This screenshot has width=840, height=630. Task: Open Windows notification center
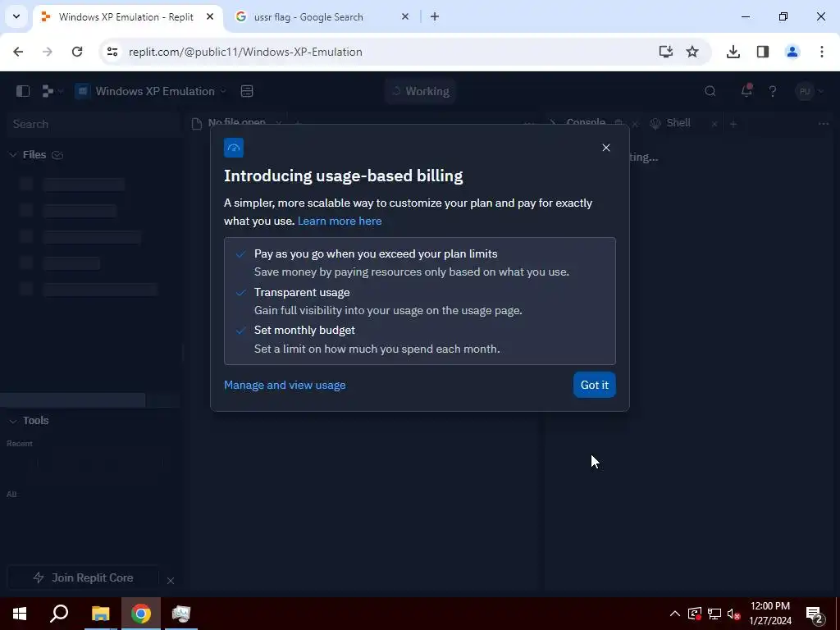pyautogui.click(x=815, y=614)
